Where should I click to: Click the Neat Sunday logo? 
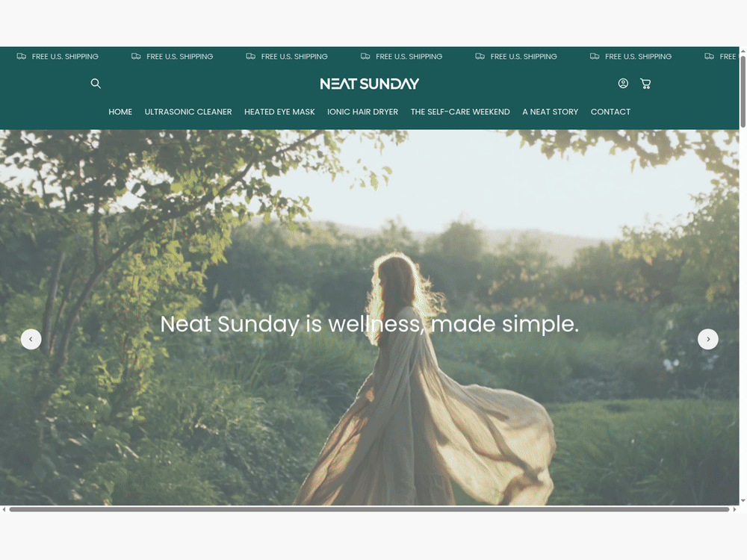click(370, 84)
